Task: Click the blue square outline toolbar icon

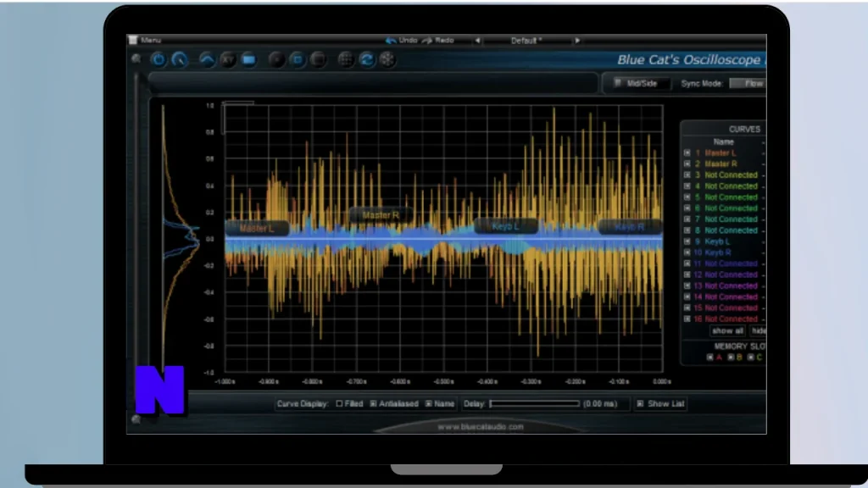Action: [298, 59]
